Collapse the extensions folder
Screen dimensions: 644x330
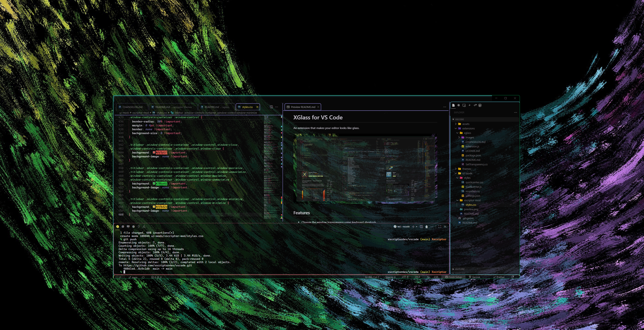469,128
